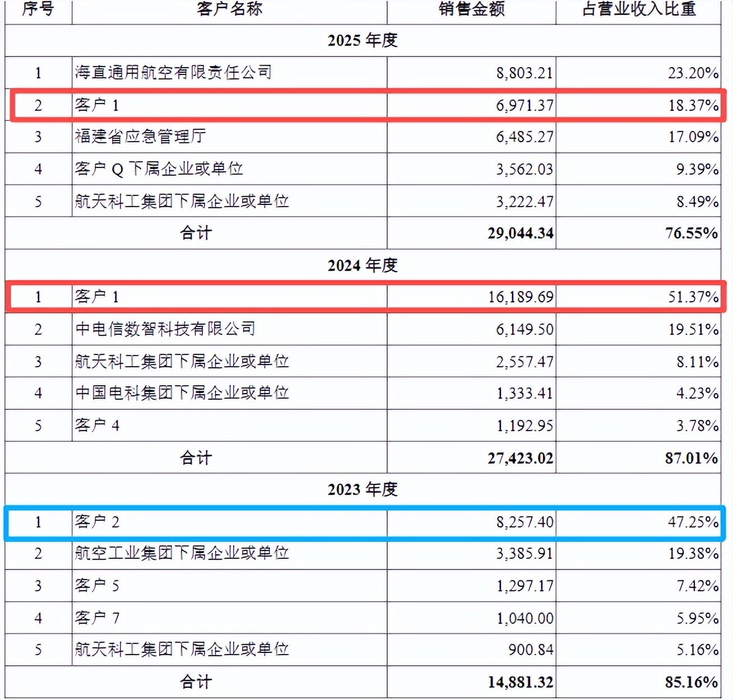Select the 客户 5 cell
The height and width of the screenshot is (700, 733).
click(97, 585)
